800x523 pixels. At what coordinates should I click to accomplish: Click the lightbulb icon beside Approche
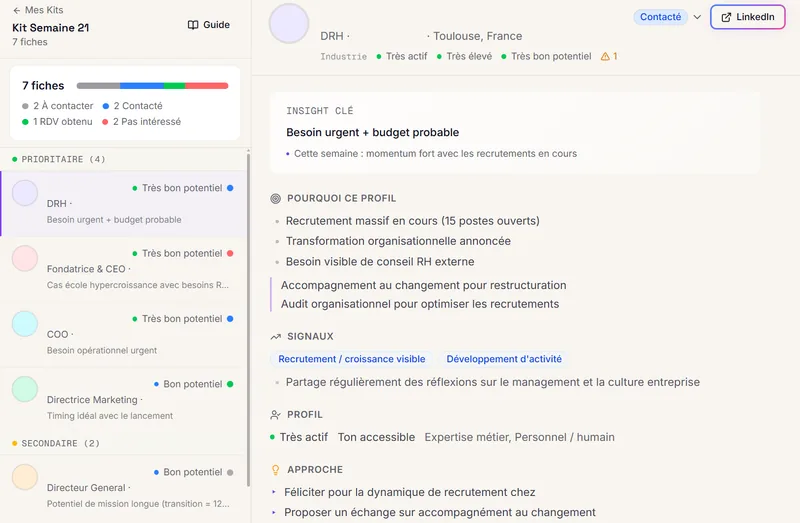click(276, 470)
